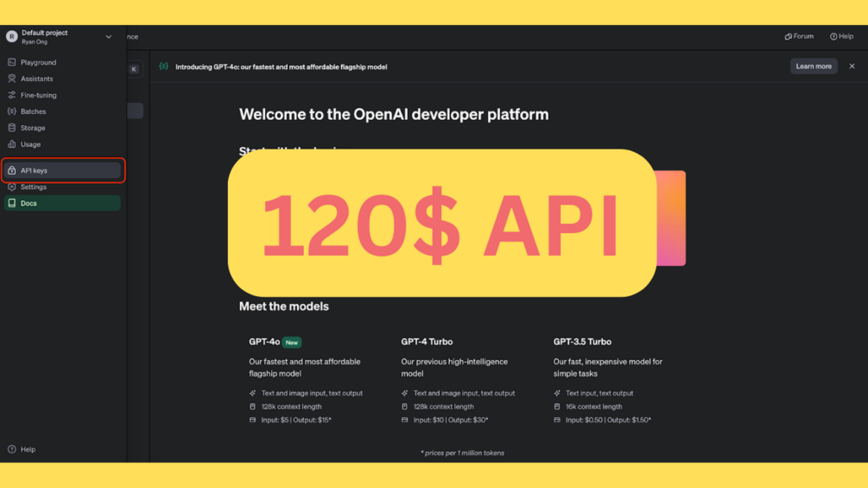Click 'Input: $10 | Output: $30*' pricing text

(x=451, y=420)
